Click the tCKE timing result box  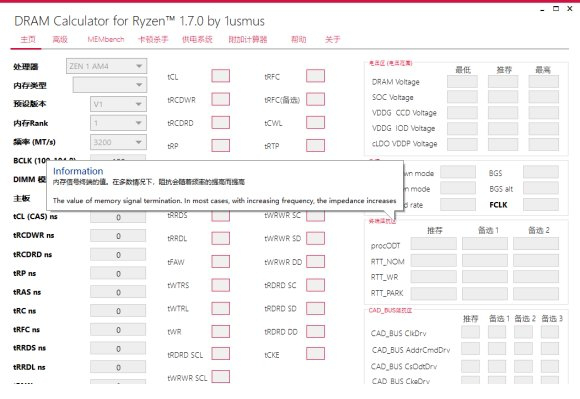coord(316,354)
